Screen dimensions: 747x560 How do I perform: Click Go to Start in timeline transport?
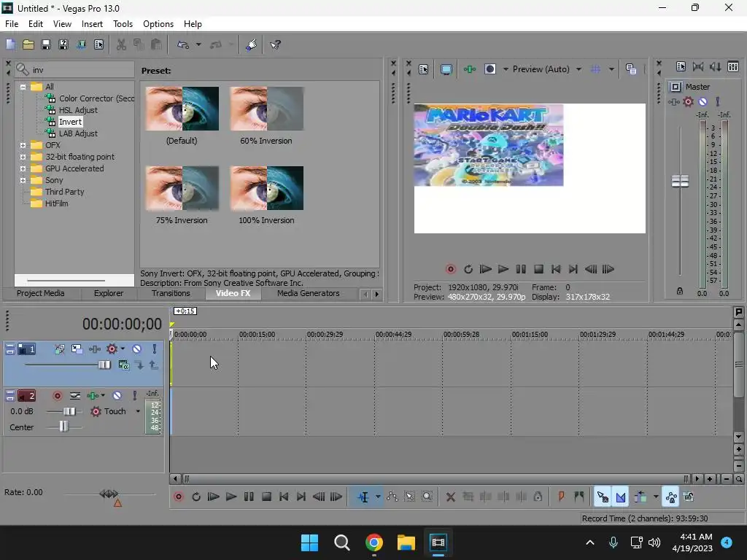(284, 497)
